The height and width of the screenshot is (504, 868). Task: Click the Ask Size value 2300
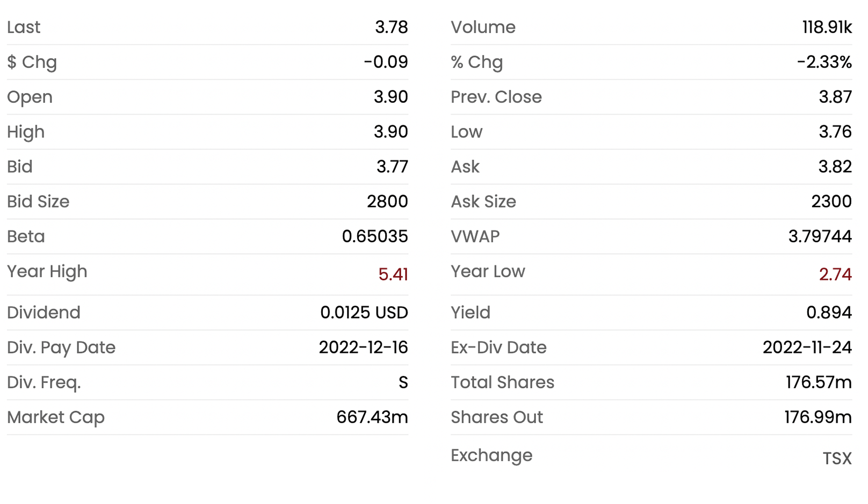pyautogui.click(x=831, y=201)
